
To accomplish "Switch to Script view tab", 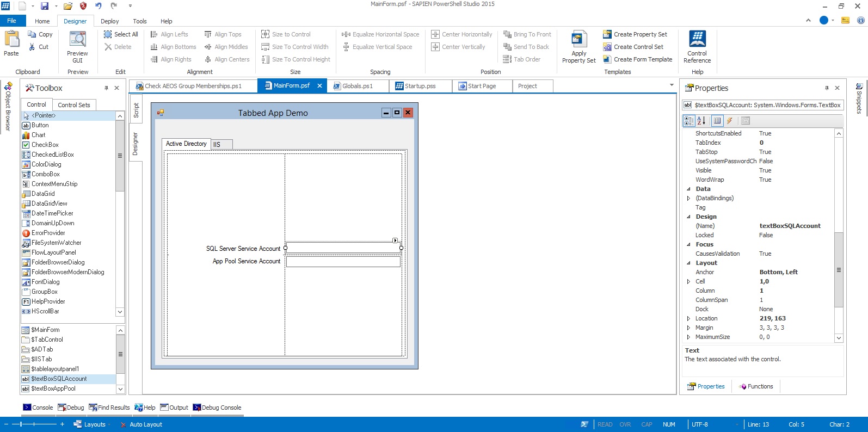I will (136, 109).
